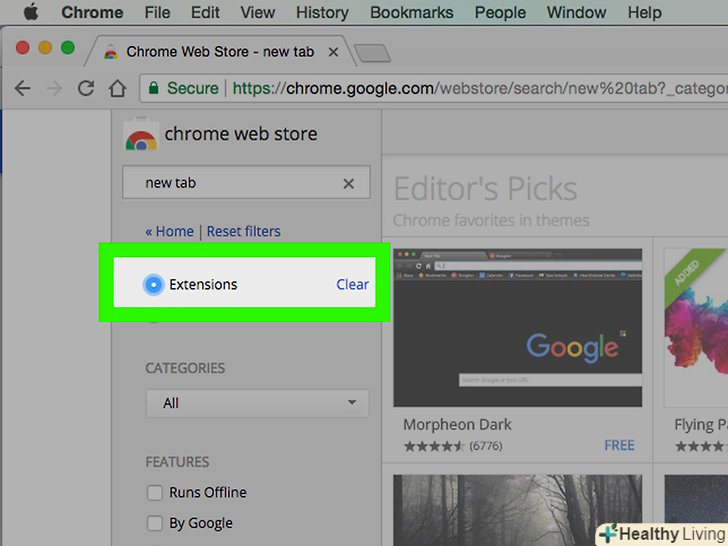The width and height of the screenshot is (728, 546).
Task: Click the forward navigation arrow
Action: [54, 88]
